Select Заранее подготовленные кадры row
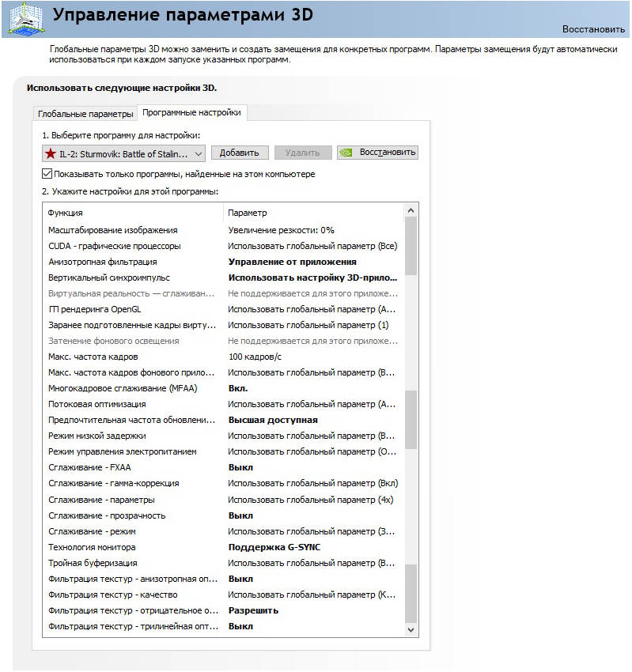Image resolution: width=632 pixels, height=672 pixels. (223, 325)
